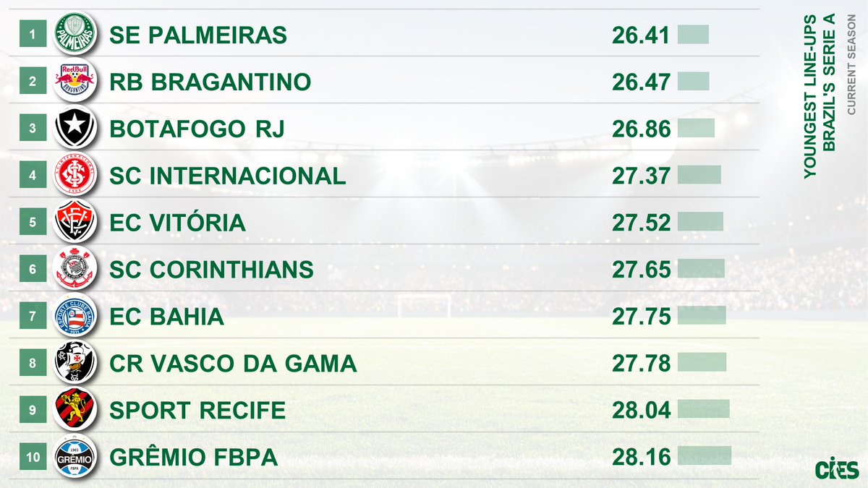This screenshot has width=868, height=488.
Task: Click the Grêmio FBPA crest
Action: 75,457
